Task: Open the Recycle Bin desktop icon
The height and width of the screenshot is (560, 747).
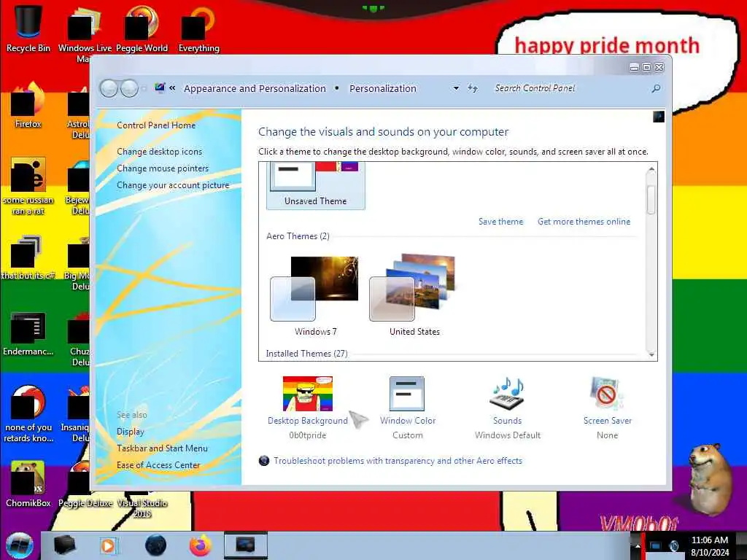Action: point(28,28)
